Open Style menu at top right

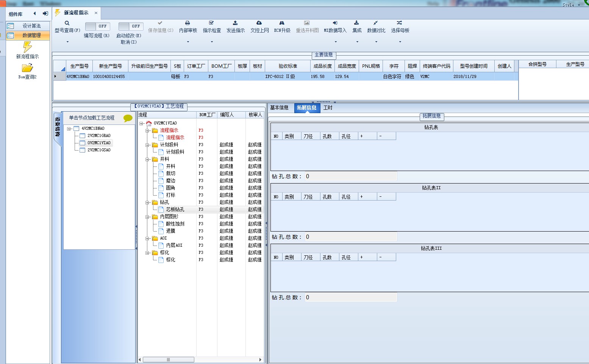[x=571, y=5]
